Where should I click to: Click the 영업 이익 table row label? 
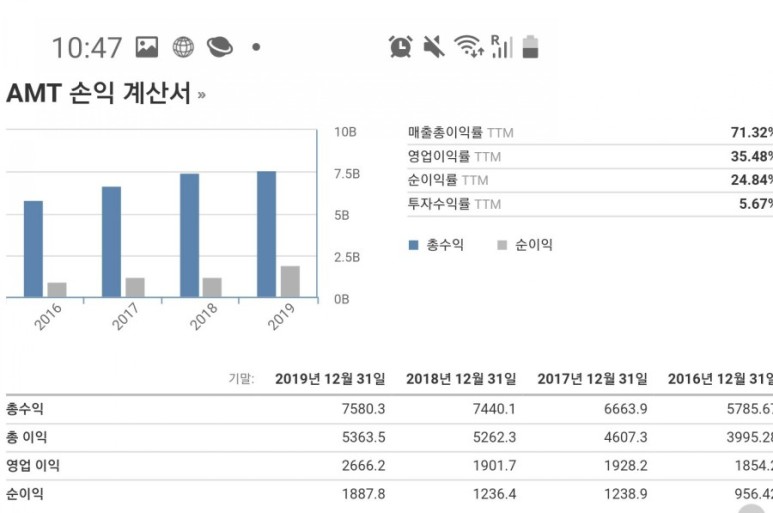pos(33,466)
